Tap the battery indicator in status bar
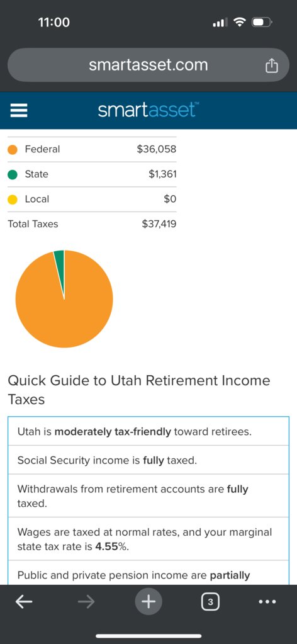 [261, 22]
